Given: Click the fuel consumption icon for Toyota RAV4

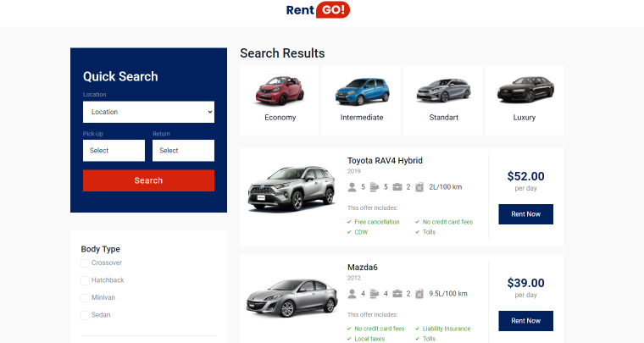Looking at the screenshot, I should point(419,187).
